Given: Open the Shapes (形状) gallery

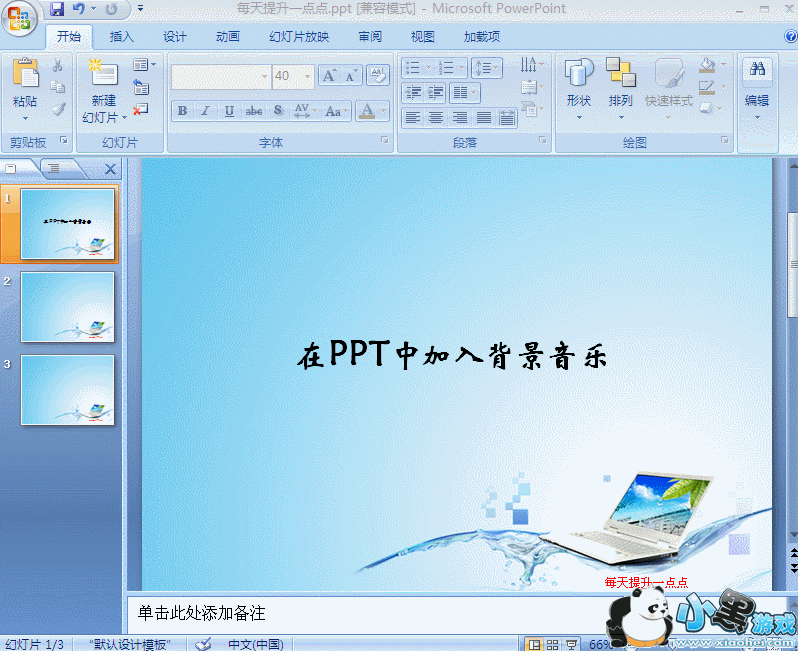Looking at the screenshot, I should (x=579, y=88).
